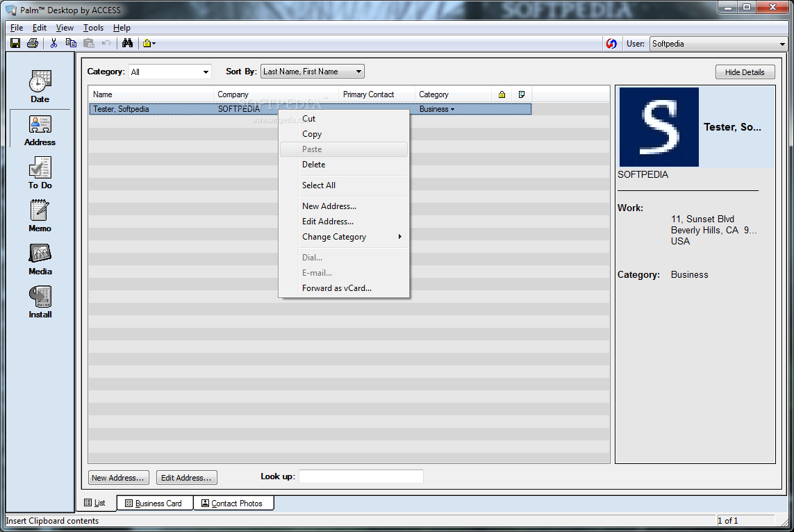
Task: Select the Tester, Softpedia contact name cell
Action: [x=121, y=109]
